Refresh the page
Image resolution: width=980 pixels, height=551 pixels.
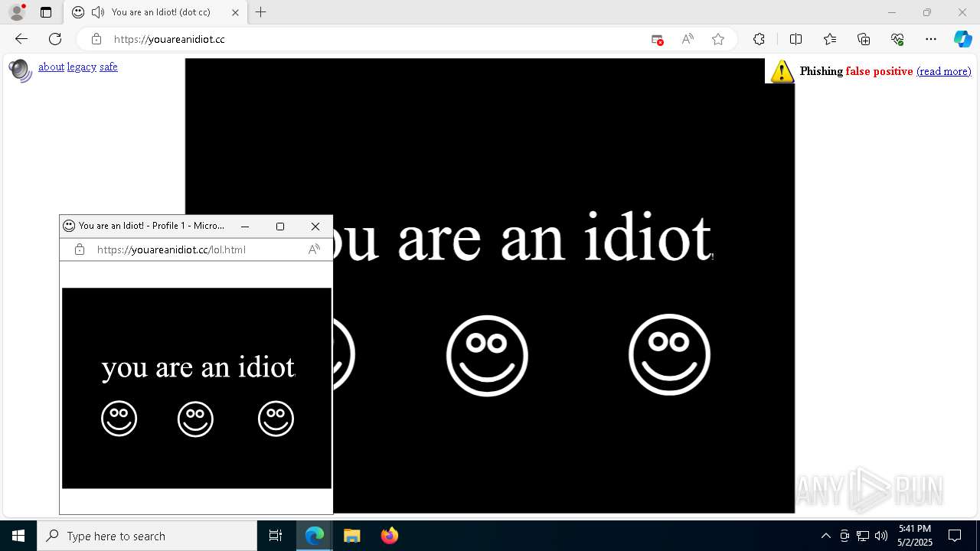tap(55, 39)
